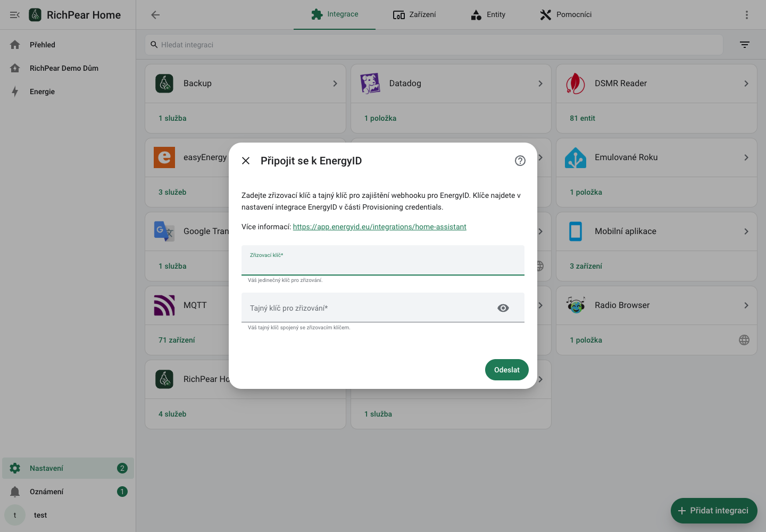Submit the form with Odeslat
Screen dimensions: 766x532
click(507, 370)
